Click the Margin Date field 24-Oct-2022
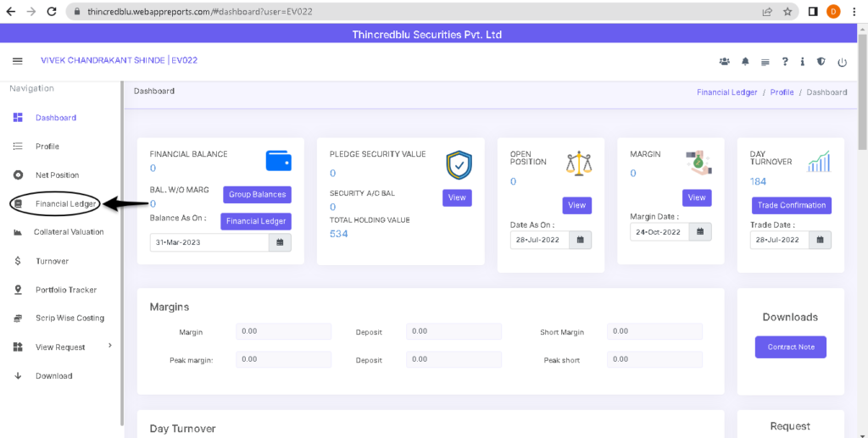Viewport: 868px width, 438px height. coord(659,232)
